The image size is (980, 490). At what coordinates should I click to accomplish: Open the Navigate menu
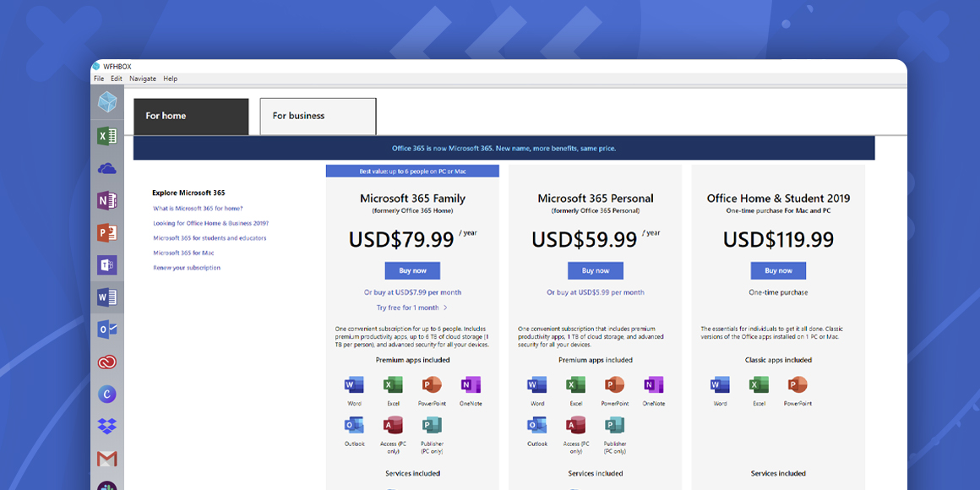coord(143,79)
